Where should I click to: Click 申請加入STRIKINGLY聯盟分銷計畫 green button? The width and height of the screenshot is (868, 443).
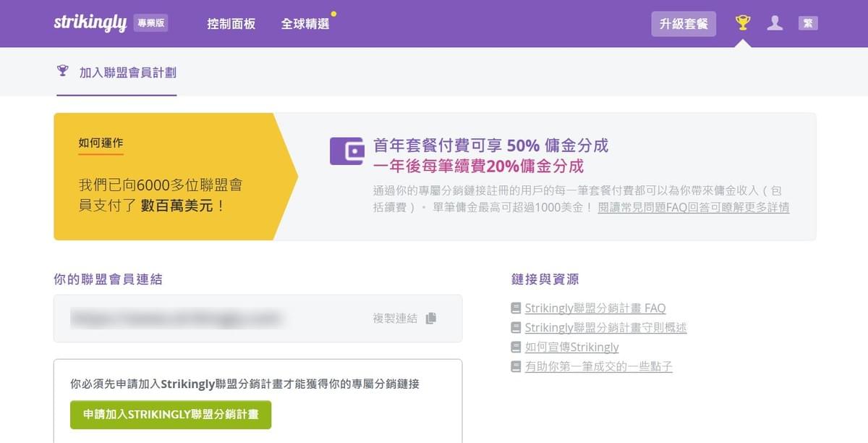tap(171, 415)
